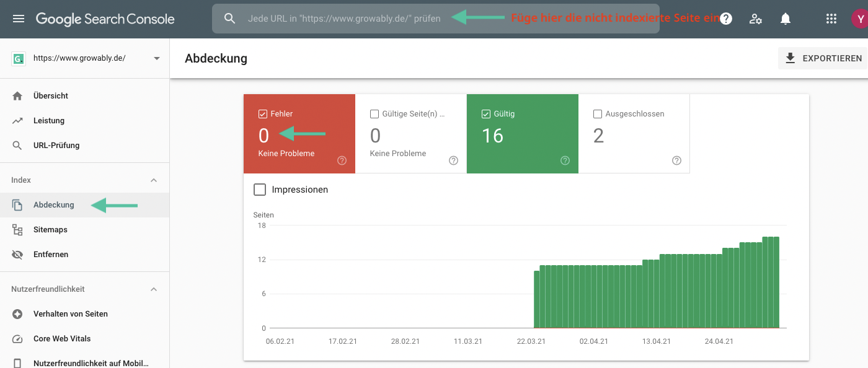Click the 16 valid pages count
The width and height of the screenshot is (868, 368).
(493, 136)
